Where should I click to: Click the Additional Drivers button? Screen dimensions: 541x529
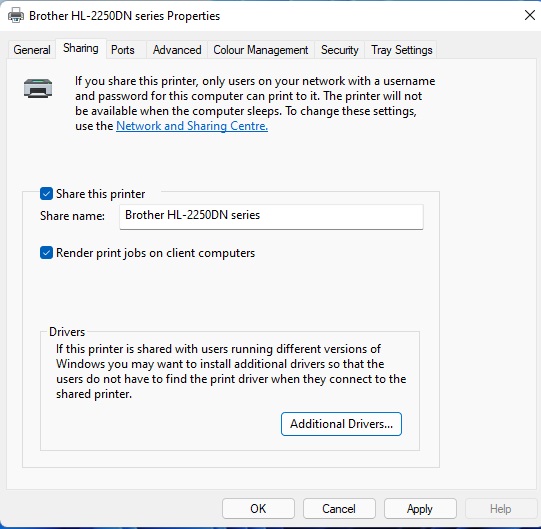click(341, 424)
